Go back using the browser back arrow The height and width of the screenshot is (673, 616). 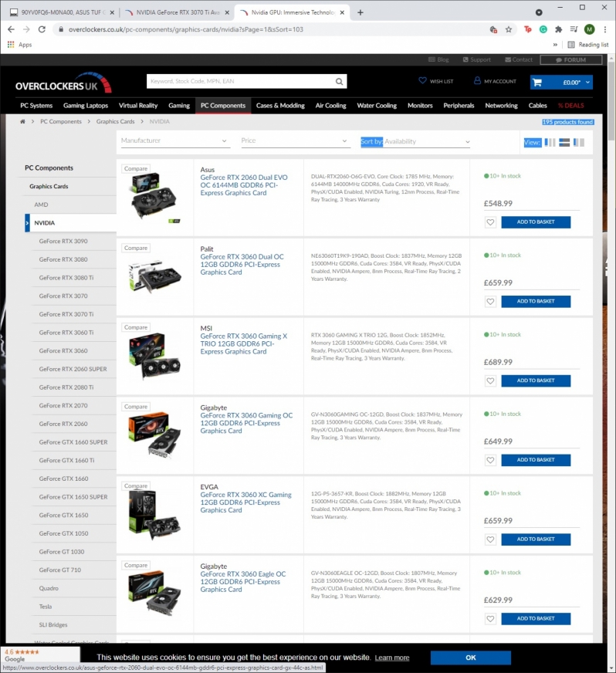point(11,29)
